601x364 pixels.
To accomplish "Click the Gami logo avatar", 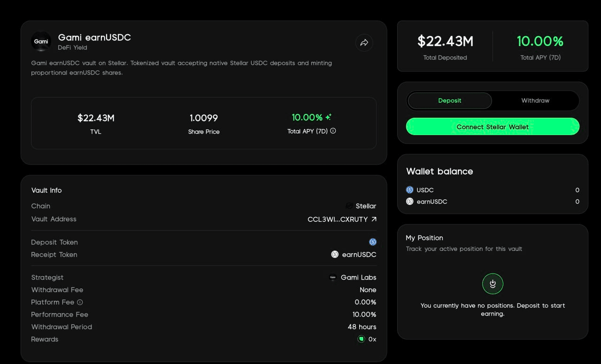I will pyautogui.click(x=41, y=41).
